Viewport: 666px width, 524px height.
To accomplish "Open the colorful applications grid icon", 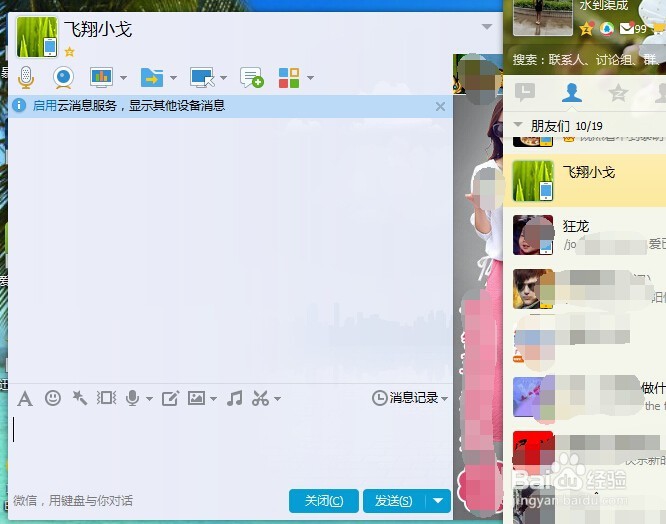I will click(289, 78).
